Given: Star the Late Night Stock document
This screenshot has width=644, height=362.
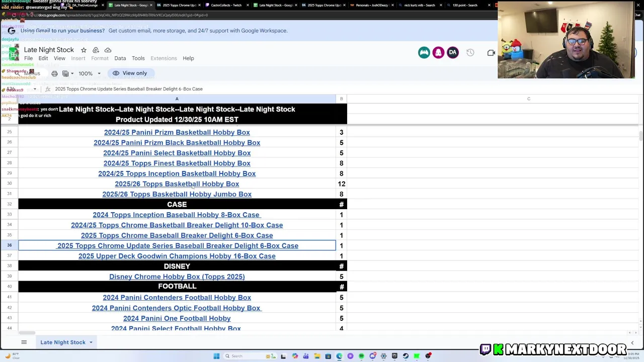Looking at the screenshot, I should [x=84, y=50].
